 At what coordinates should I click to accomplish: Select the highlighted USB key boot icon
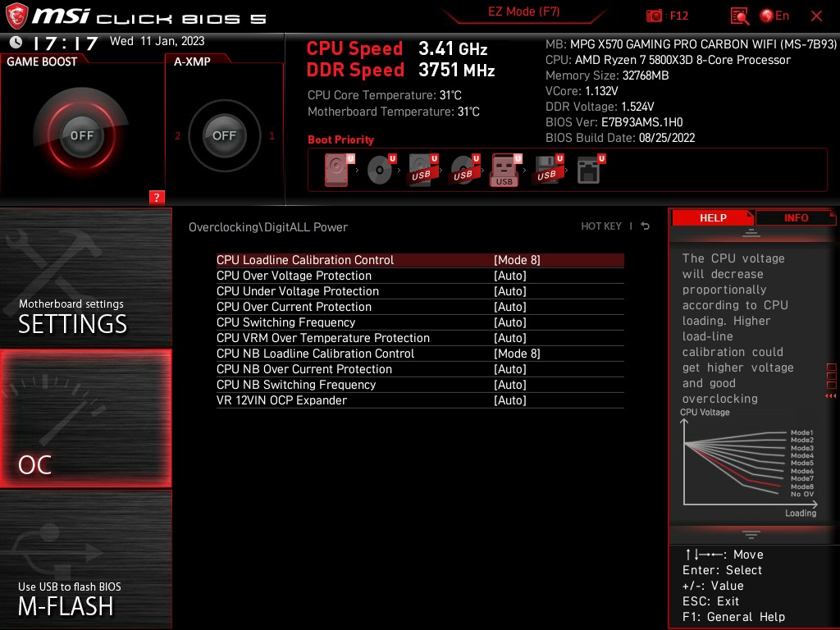coord(505,170)
